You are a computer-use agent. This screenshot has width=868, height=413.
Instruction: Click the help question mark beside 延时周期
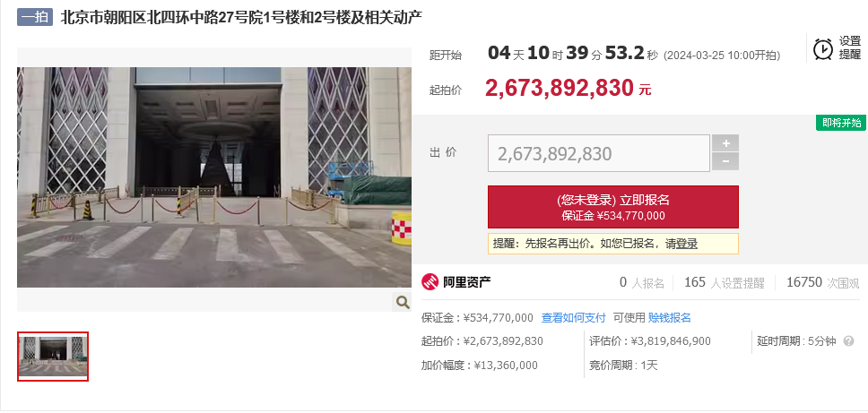[848, 341]
